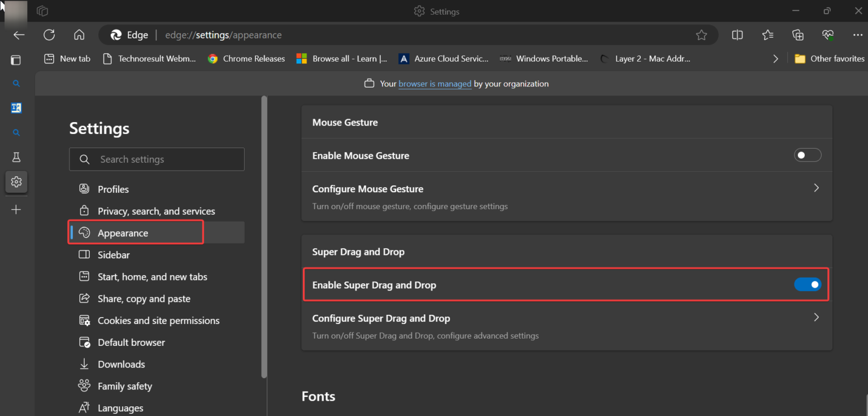
Task: Toggle Enable Super Drag and Drop off
Action: tap(808, 284)
